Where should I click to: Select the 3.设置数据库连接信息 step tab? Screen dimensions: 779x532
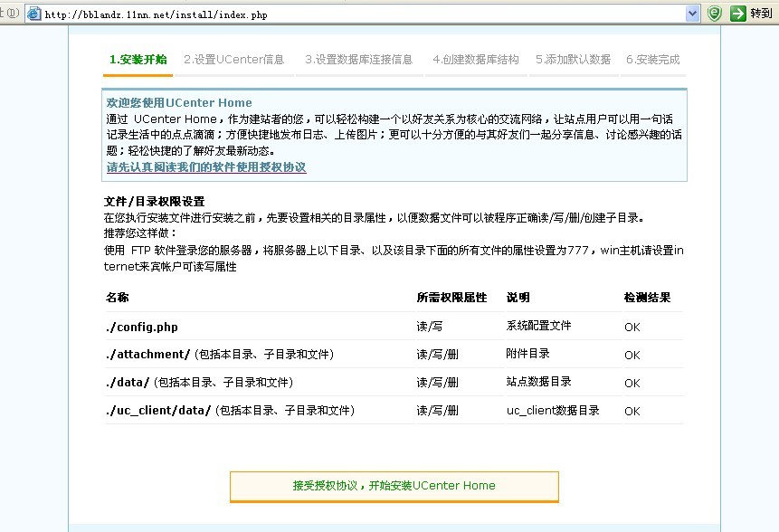[358, 60]
